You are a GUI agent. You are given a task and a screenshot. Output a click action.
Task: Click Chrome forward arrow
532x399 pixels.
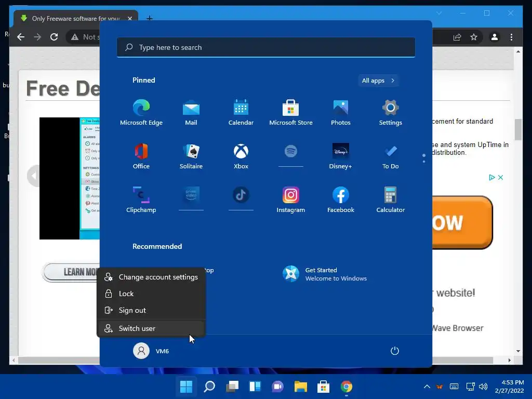37,37
